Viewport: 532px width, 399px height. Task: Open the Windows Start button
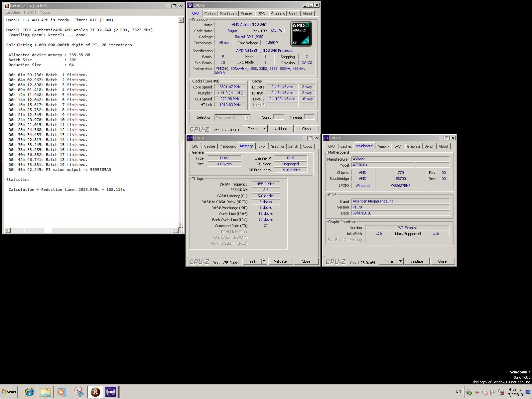click(9, 392)
